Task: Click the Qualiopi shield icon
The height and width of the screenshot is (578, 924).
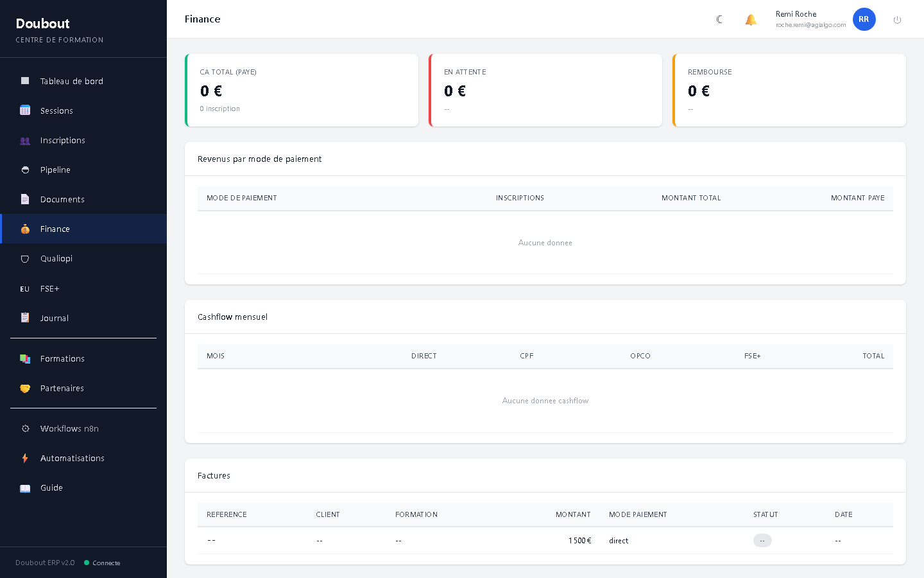Action: (24, 258)
